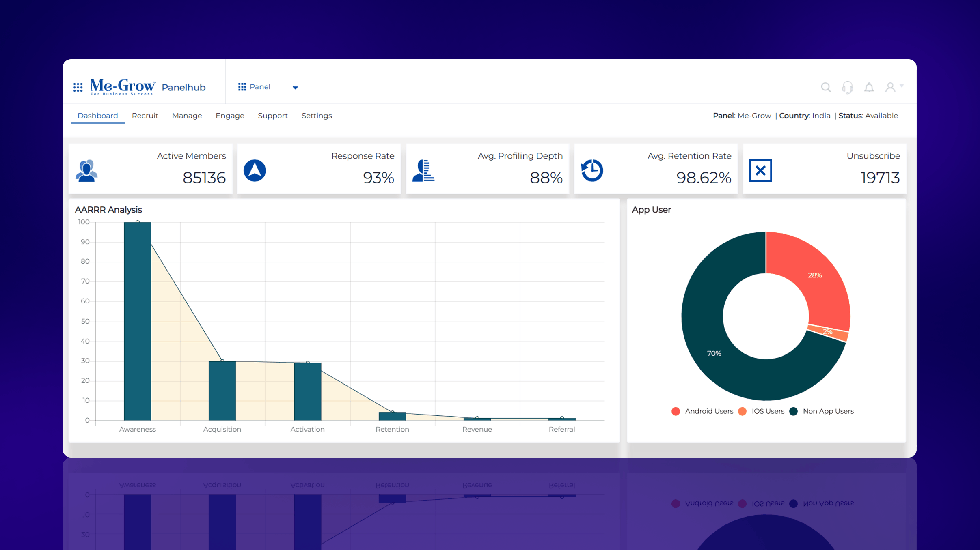The image size is (980, 550).
Task: Click the Panel: Me-Grow text
Action: click(x=742, y=116)
